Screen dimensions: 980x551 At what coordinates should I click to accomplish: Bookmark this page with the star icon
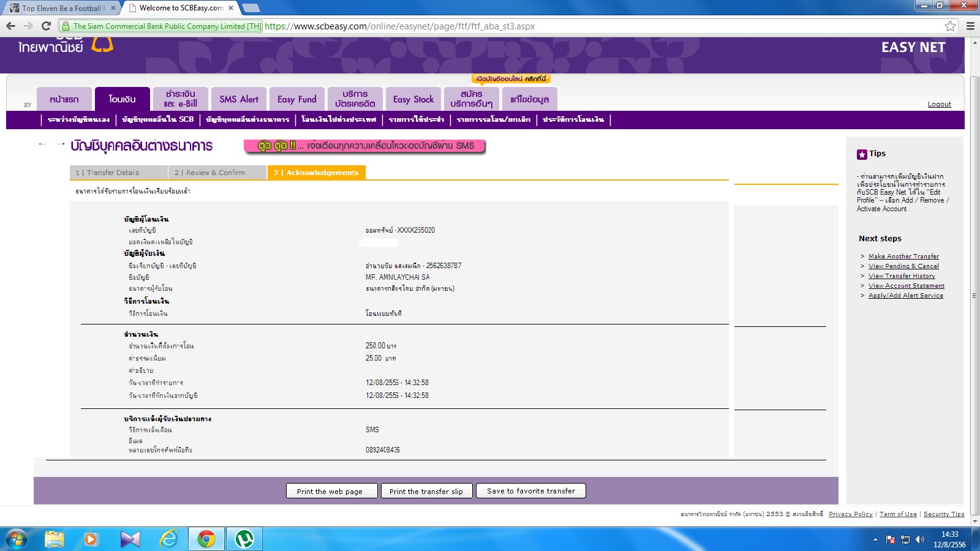(x=950, y=26)
